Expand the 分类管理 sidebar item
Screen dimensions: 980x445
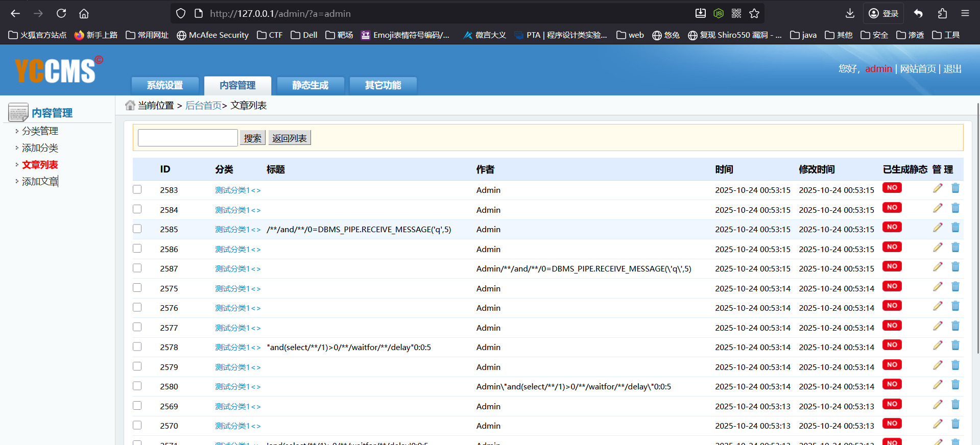point(40,131)
